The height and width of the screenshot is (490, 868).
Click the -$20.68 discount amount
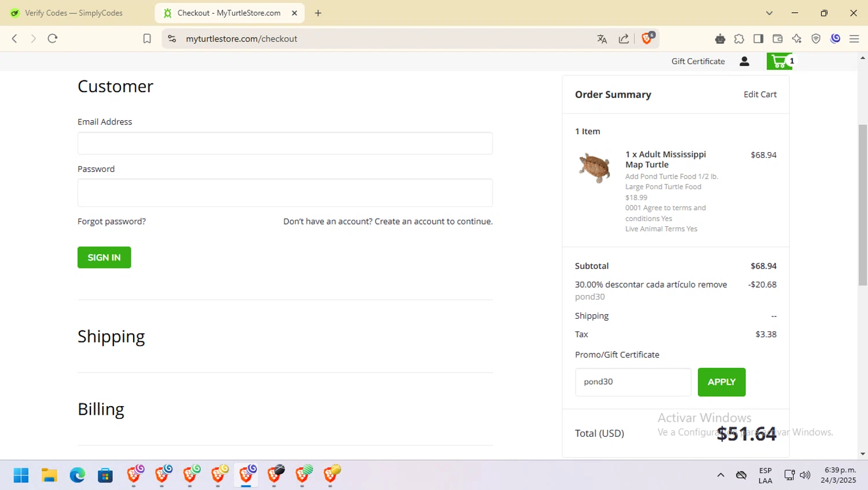(x=762, y=285)
